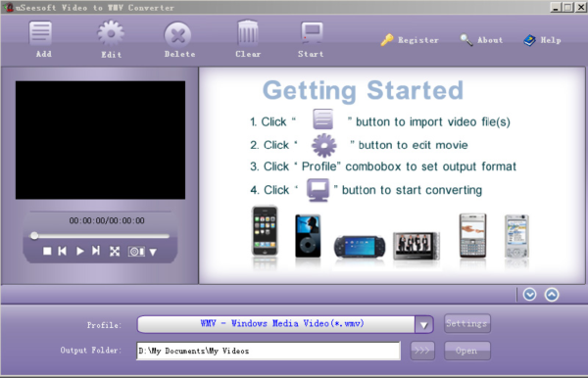The image size is (588, 378).
Task: Open the About dialog
Action: [x=481, y=40]
